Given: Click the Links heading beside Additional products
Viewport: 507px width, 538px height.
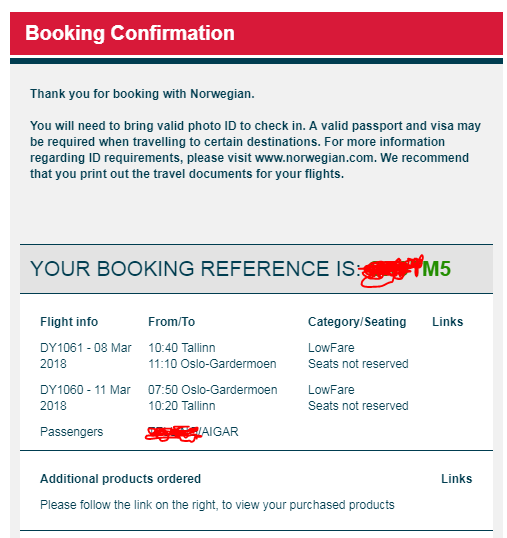Looking at the screenshot, I should point(457,479).
